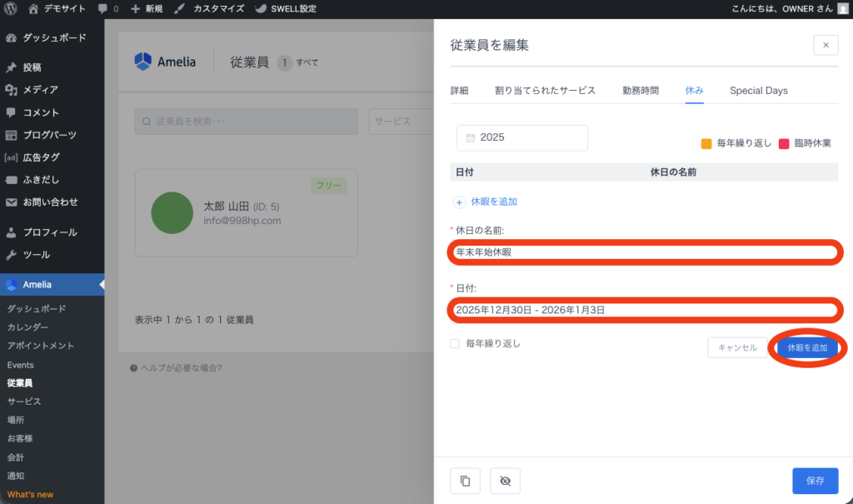The image size is (853, 504).
Task: Open the date range picker field
Action: coord(645,310)
